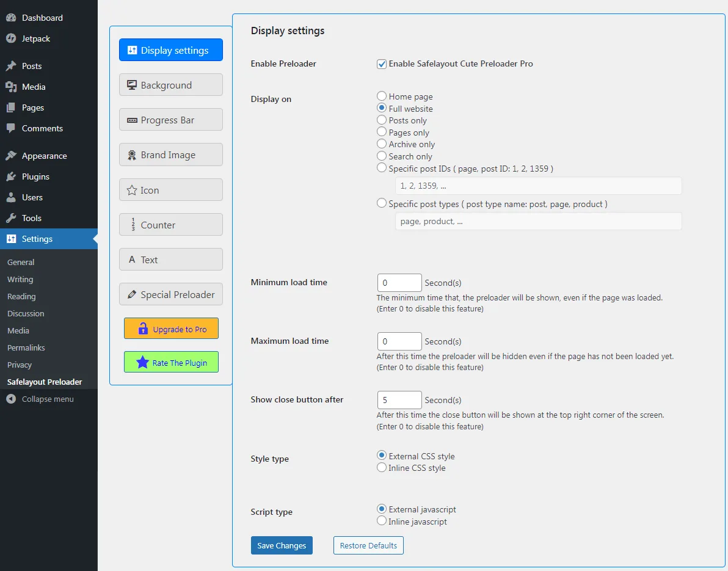Screen dimensions: 728x571
Task: Click the specific post IDs text field
Action: [x=539, y=186]
